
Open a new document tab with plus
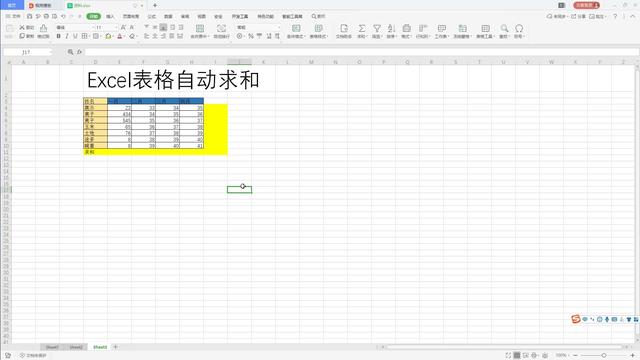click(155, 5)
